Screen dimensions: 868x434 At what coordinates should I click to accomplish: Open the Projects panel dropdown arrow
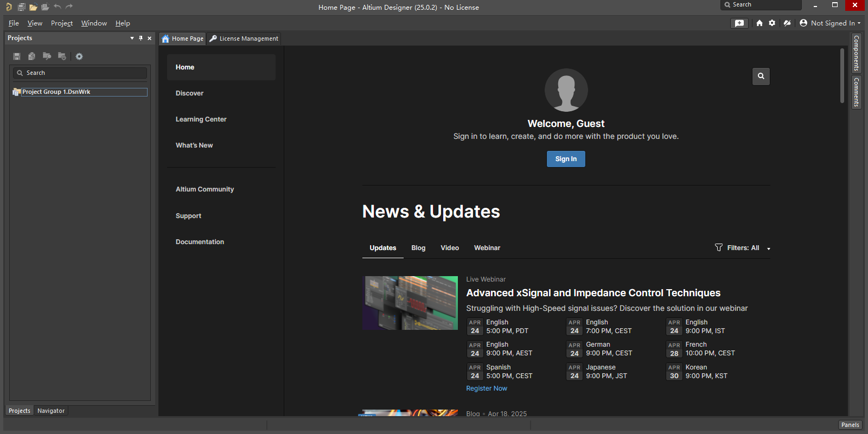coord(132,38)
